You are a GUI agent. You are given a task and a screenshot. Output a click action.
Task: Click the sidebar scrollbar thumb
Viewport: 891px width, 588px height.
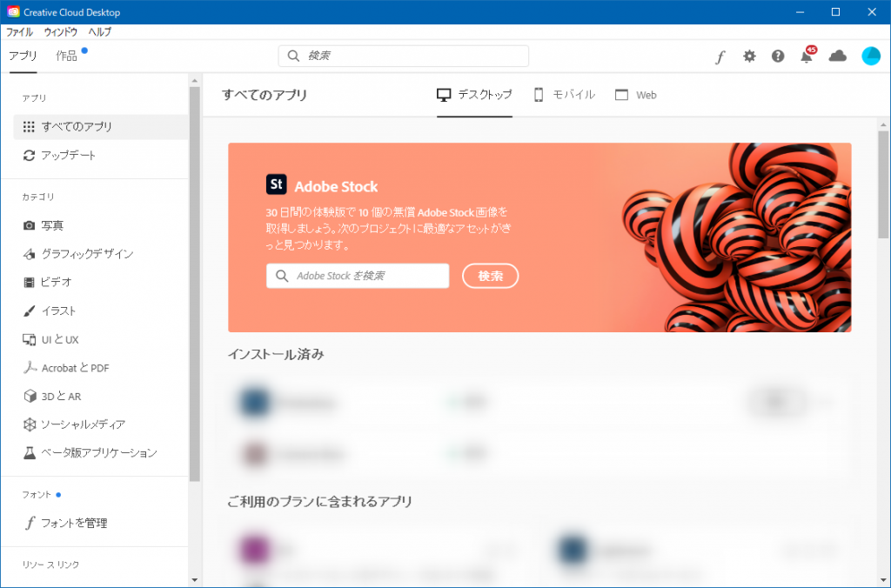[194, 284]
